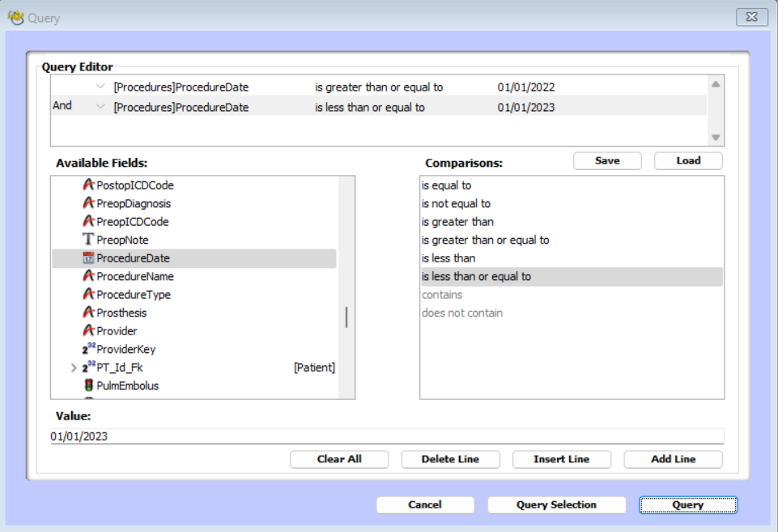
Task: Click the PreopICDCode field icon
Action: point(88,221)
